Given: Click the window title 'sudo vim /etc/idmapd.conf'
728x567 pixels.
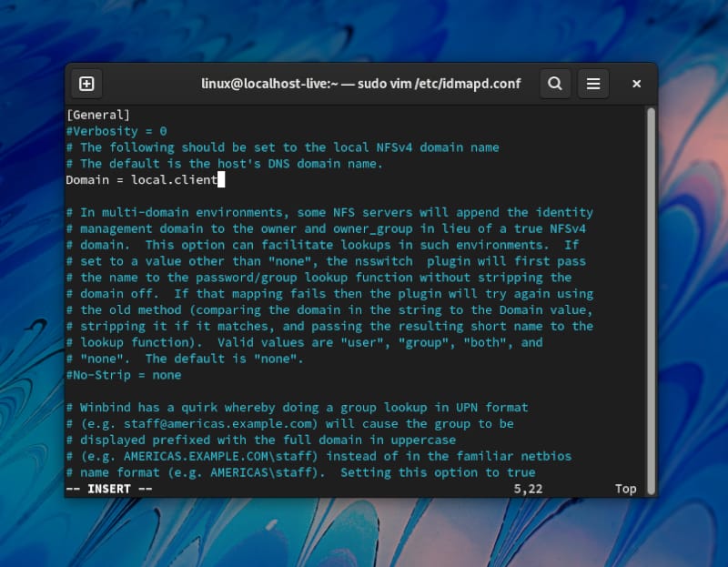Looking at the screenshot, I should point(439,84).
